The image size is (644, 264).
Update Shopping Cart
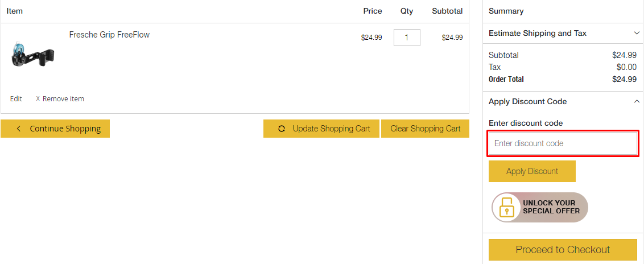[x=321, y=129]
